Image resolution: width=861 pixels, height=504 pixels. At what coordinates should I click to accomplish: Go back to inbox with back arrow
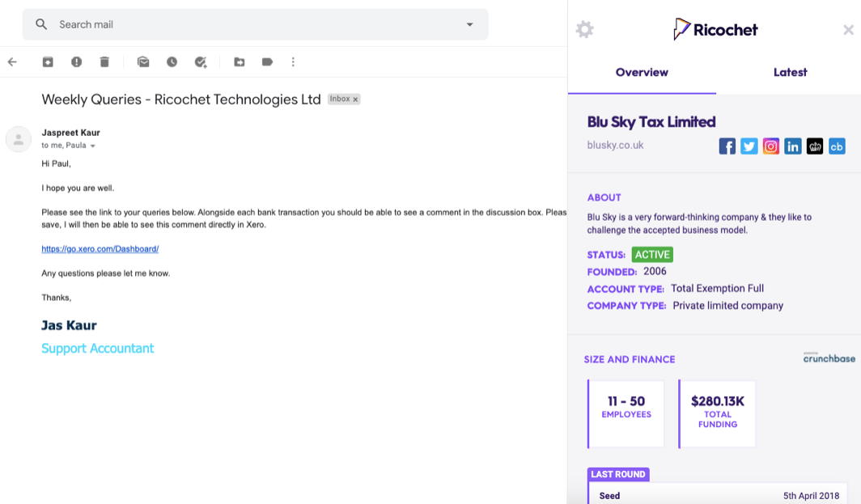click(x=12, y=62)
